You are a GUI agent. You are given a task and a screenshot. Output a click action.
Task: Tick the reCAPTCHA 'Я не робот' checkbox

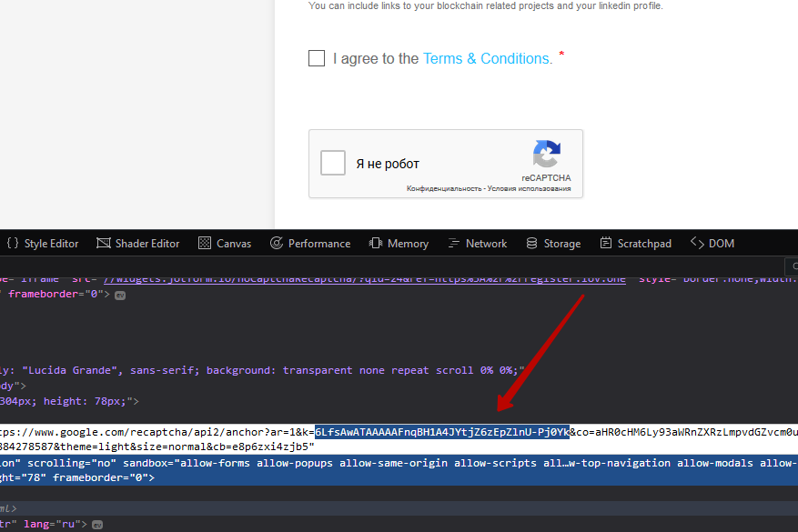point(333,163)
